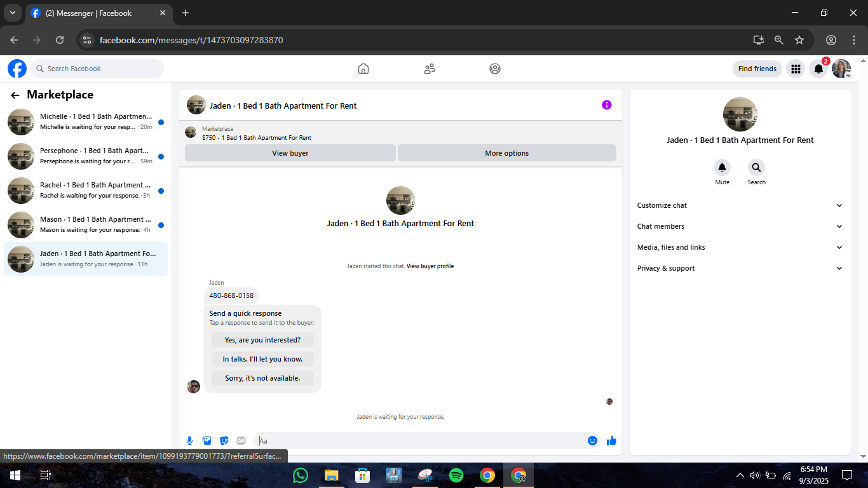
Task: Send quick reply 'Yes, are you interested?'
Action: [x=262, y=340]
